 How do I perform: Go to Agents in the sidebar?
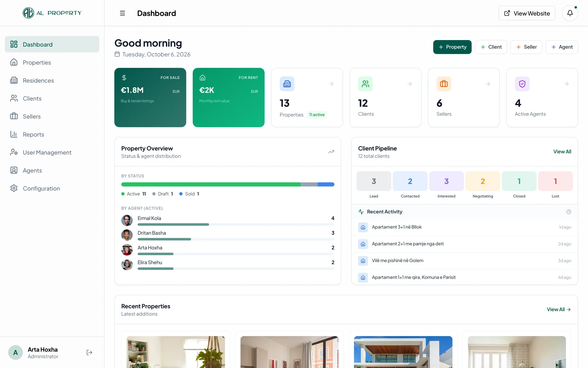(x=52, y=170)
